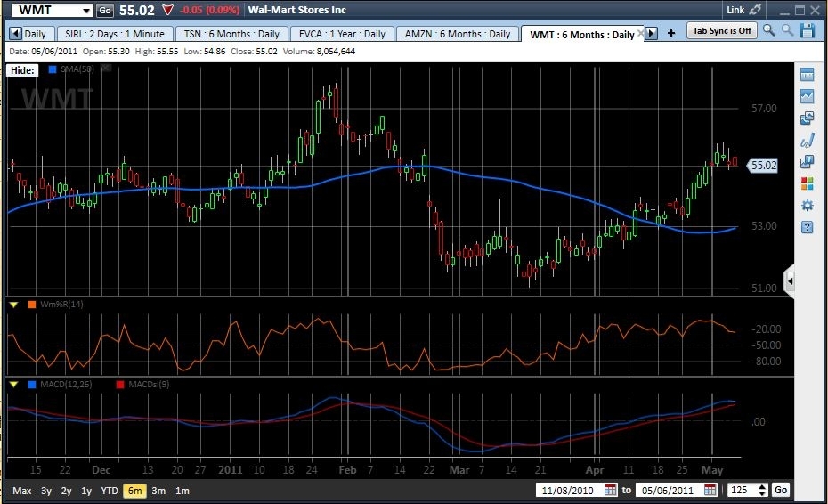Image resolution: width=828 pixels, height=504 pixels.
Task: Select the drawing pencil tool icon in the right sidebar
Action: click(807, 140)
